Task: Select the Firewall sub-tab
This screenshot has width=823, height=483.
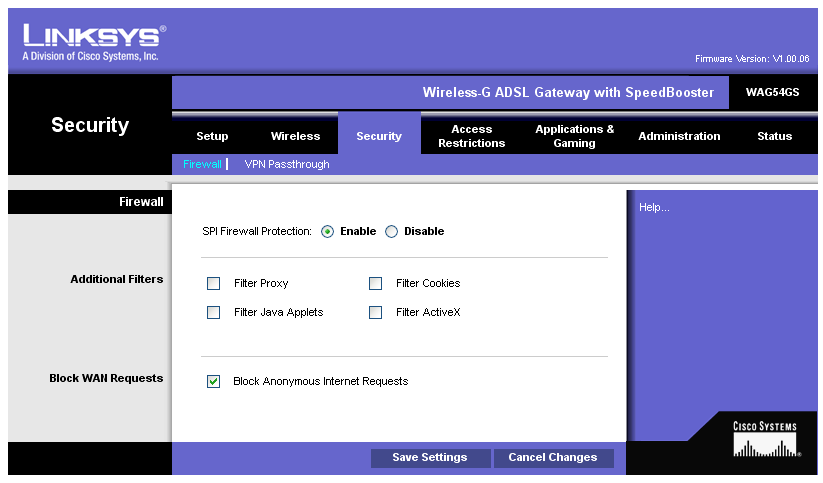Action: (x=202, y=164)
